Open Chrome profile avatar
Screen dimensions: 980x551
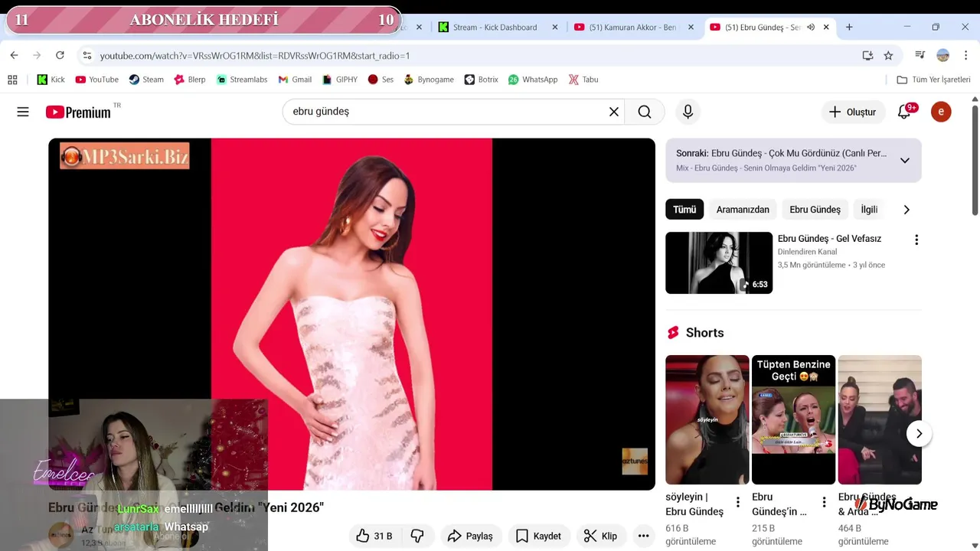[x=943, y=55]
